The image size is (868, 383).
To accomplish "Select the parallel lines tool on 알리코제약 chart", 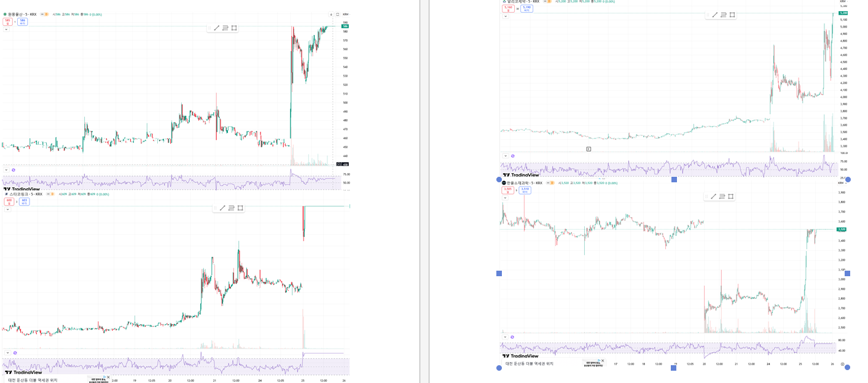I will coord(724,15).
